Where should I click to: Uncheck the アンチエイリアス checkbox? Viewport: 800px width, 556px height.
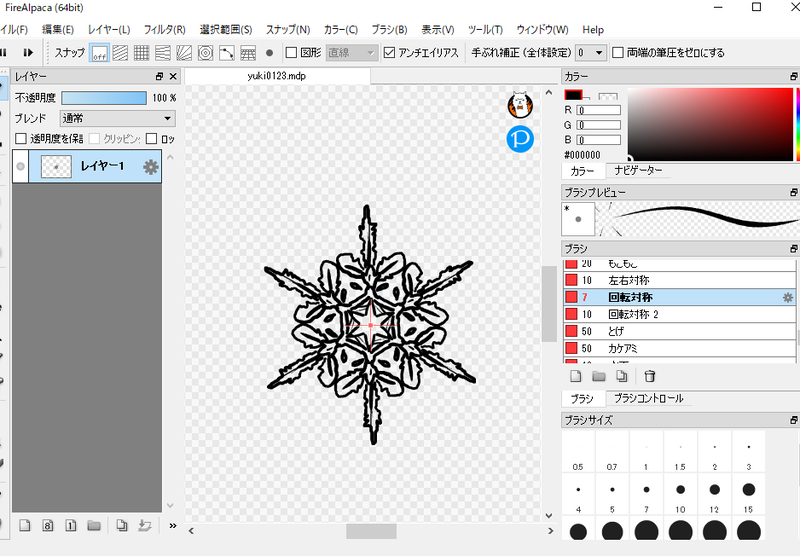click(x=389, y=53)
